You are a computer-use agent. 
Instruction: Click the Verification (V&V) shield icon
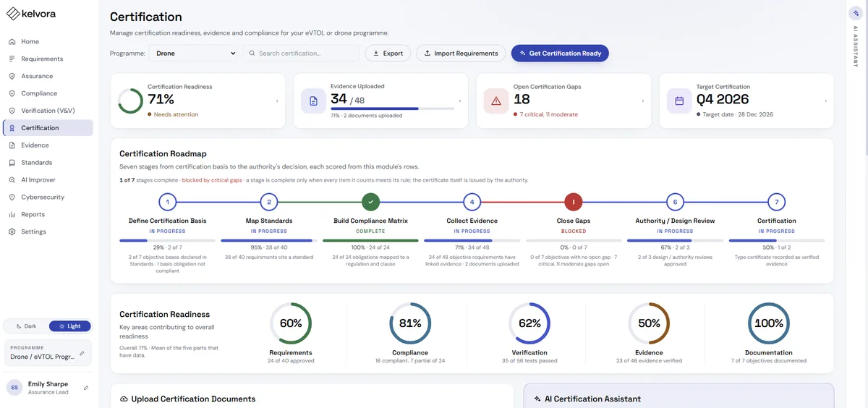[x=12, y=111]
